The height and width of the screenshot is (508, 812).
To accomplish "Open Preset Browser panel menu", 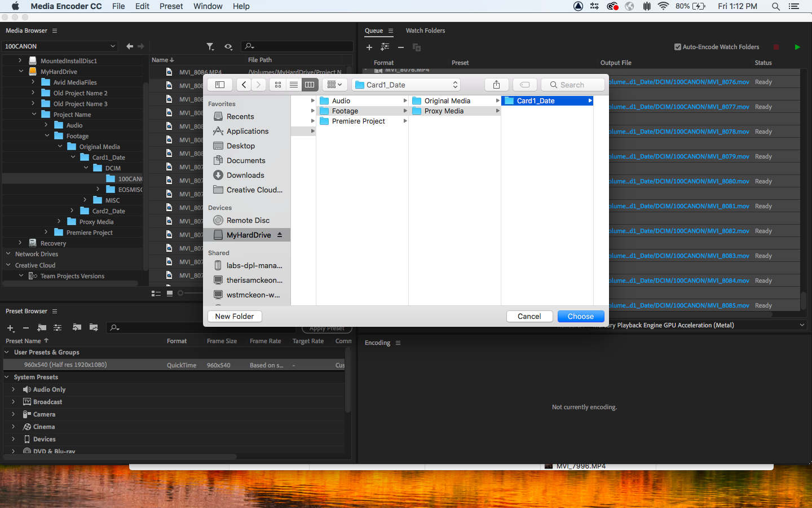I will (55, 311).
